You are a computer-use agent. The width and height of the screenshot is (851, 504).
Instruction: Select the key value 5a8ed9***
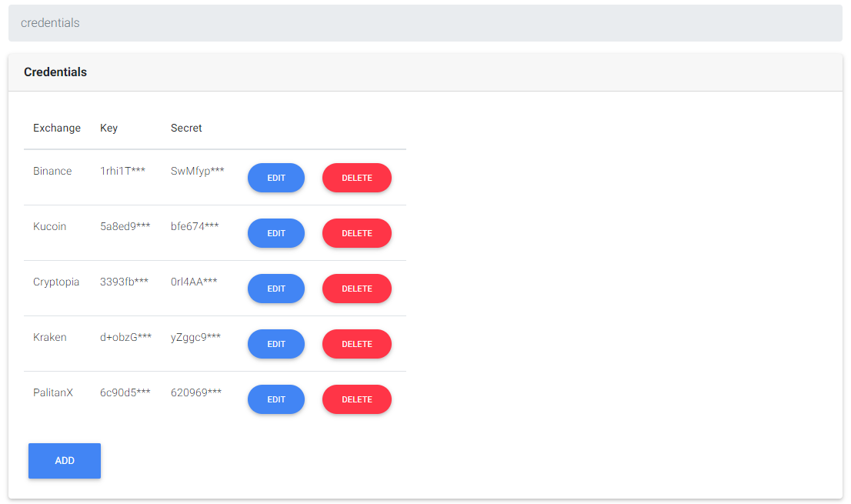[125, 226]
